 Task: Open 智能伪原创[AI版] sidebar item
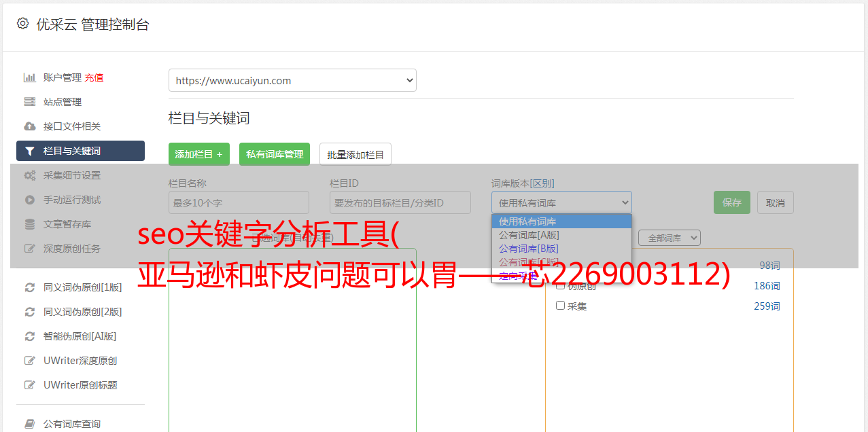[x=80, y=336]
